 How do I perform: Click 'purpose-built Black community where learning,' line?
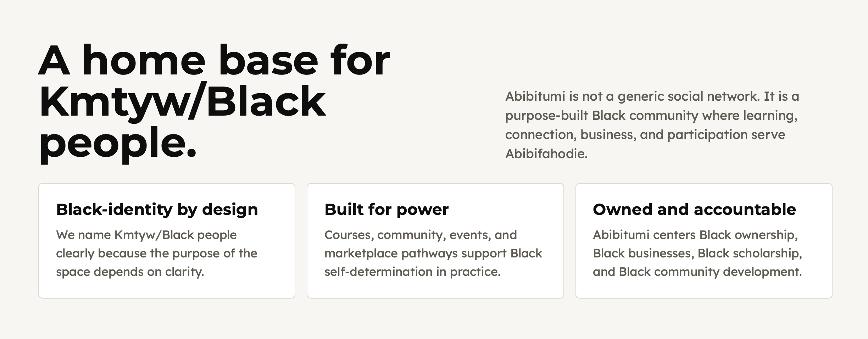click(x=651, y=116)
